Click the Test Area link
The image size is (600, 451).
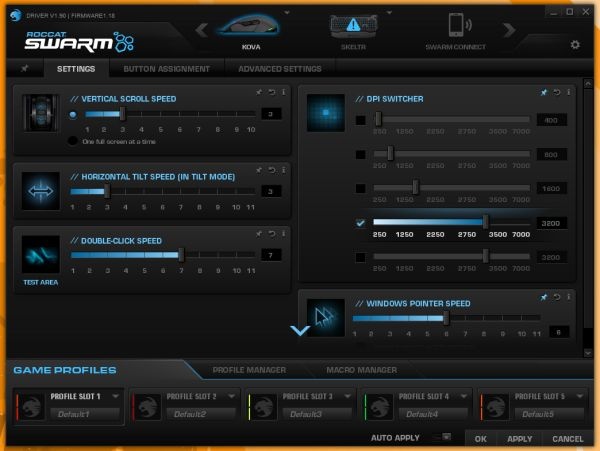pos(41,282)
